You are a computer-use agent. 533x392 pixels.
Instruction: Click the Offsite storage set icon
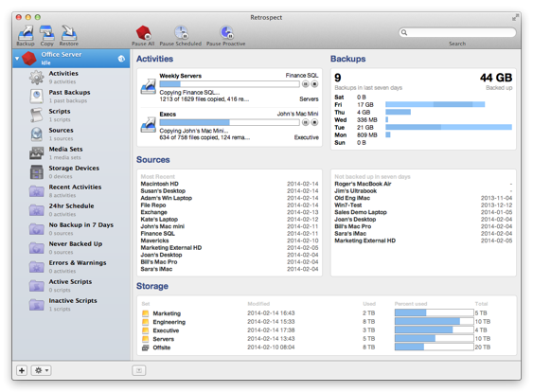tap(146, 347)
